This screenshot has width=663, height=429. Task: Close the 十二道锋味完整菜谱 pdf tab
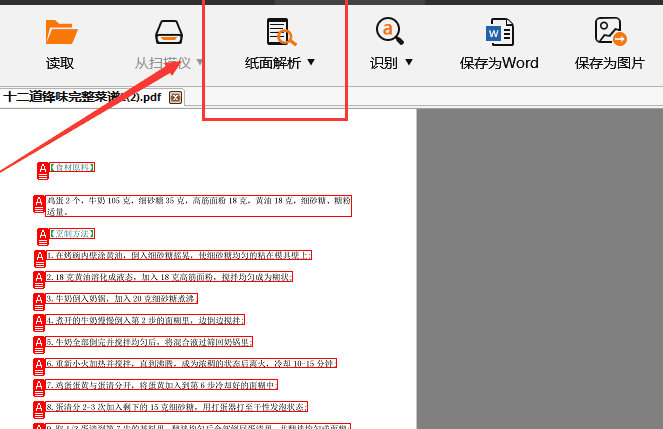coord(175,98)
